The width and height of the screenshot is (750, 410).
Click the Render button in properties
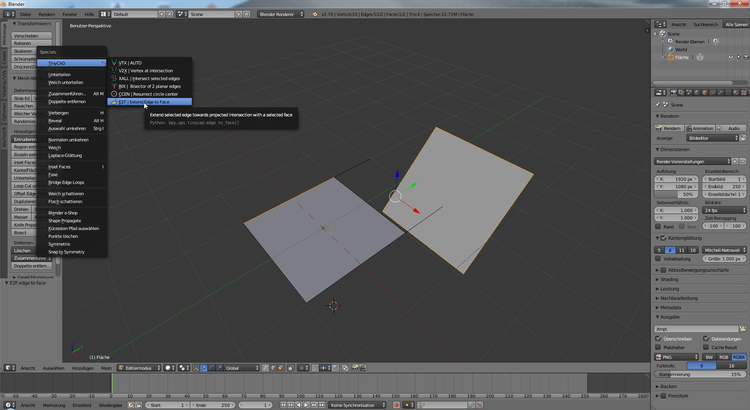click(x=670, y=128)
